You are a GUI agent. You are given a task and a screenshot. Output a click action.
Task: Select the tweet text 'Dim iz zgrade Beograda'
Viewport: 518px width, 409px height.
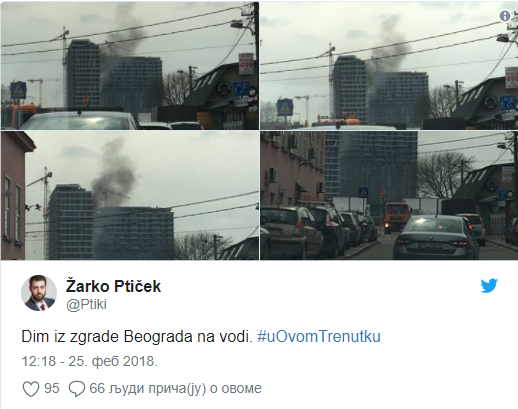click(x=107, y=336)
